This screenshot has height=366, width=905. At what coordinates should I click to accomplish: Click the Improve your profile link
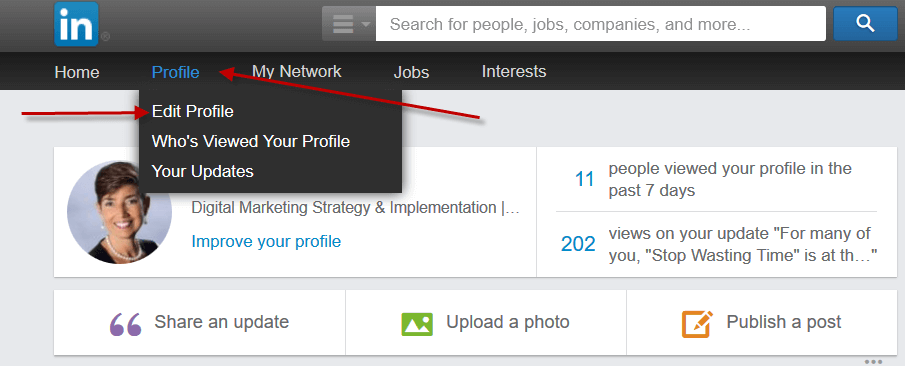pos(266,241)
